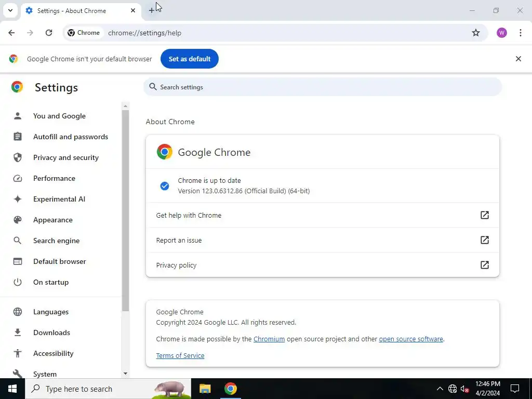Click Chrome icon in taskbar
532x399 pixels.
[x=230, y=389]
